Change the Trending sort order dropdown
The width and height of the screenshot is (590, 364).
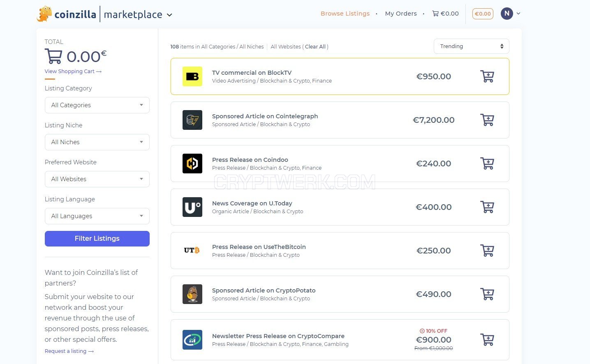471,46
